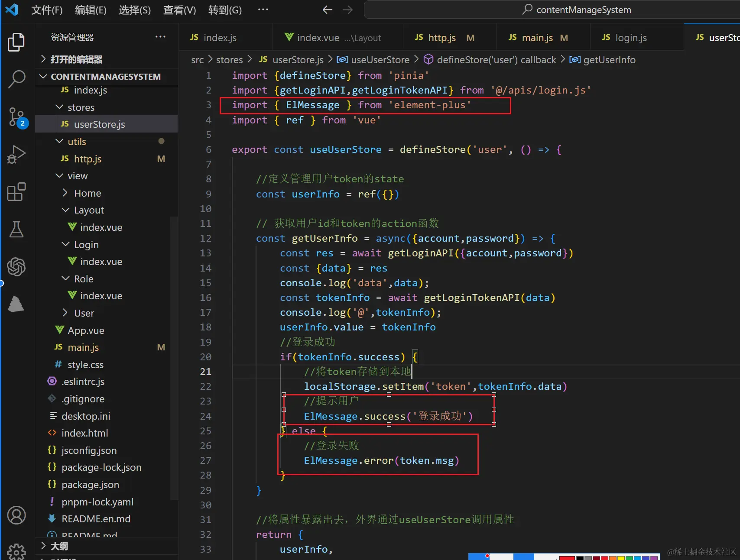Open the ChatGPT extension panel
This screenshot has height=560, width=740.
16,266
